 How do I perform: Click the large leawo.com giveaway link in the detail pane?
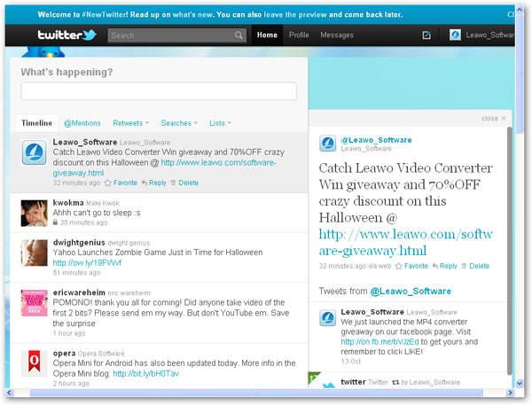point(405,242)
